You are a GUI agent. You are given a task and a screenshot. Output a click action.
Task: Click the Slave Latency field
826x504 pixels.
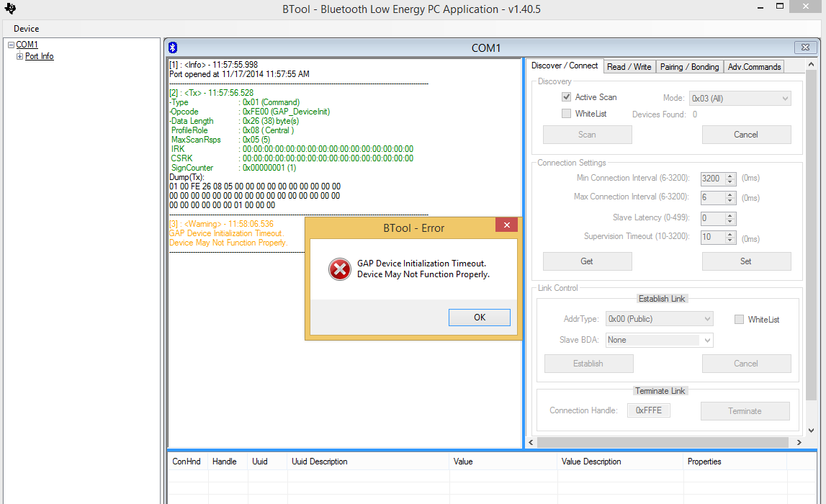tap(713, 218)
